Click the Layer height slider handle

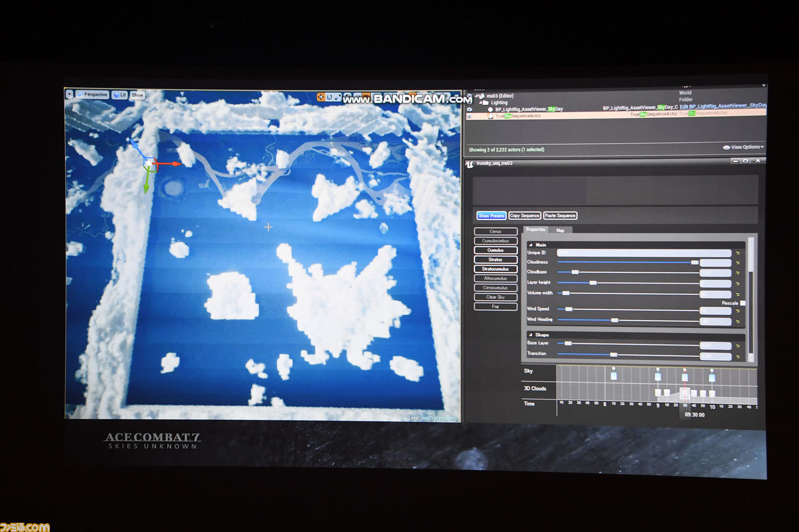pyautogui.click(x=593, y=283)
